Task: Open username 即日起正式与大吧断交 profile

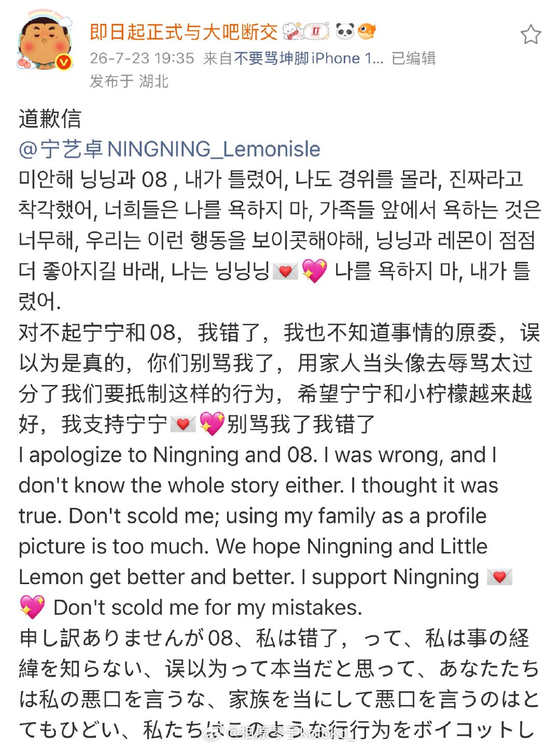Action: (x=184, y=32)
